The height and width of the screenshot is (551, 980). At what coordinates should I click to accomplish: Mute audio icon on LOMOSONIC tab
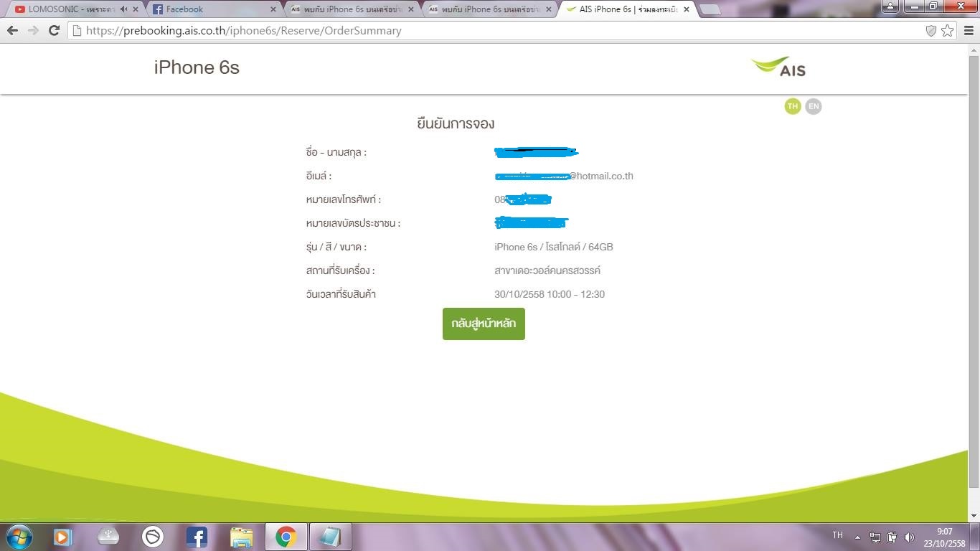coord(123,9)
